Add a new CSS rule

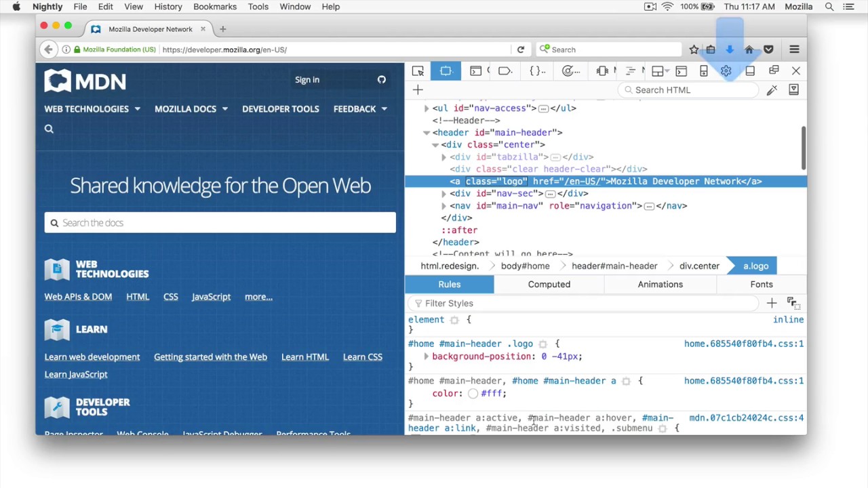coord(772,303)
